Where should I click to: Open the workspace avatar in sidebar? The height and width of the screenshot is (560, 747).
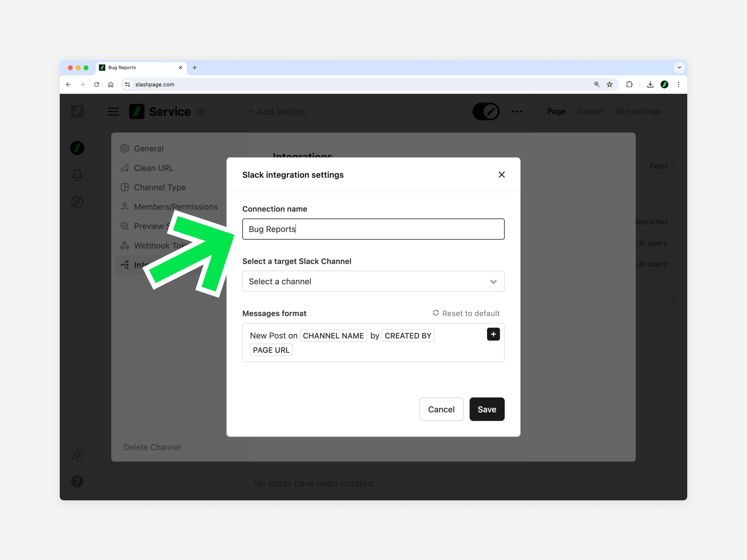pyautogui.click(x=77, y=148)
